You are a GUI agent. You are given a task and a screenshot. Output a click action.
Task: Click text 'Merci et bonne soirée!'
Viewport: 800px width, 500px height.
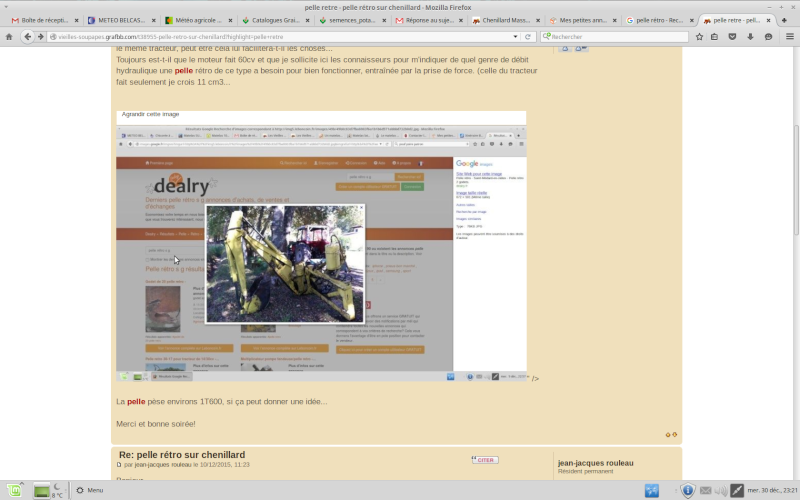click(156, 424)
